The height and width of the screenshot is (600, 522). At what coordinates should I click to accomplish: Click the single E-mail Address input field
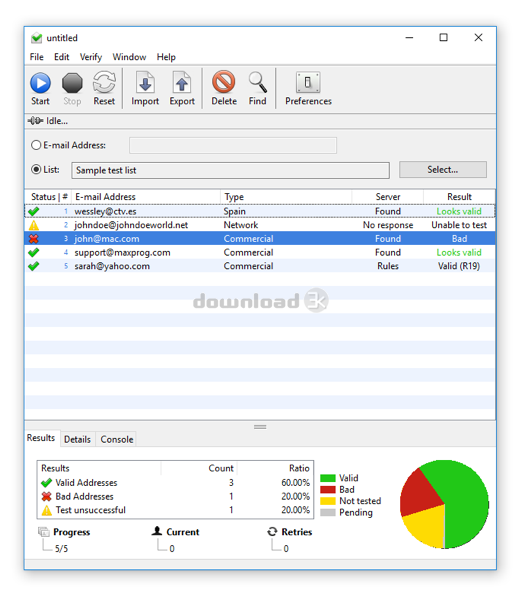point(233,145)
